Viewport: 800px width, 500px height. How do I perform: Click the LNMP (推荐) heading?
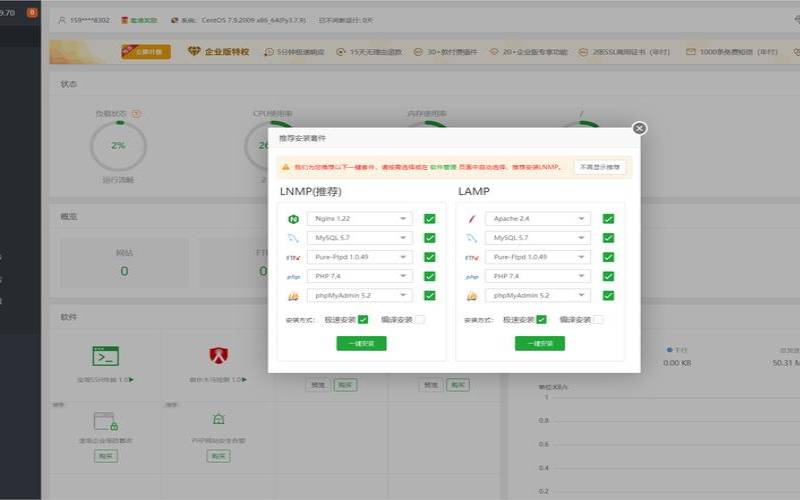click(x=311, y=192)
